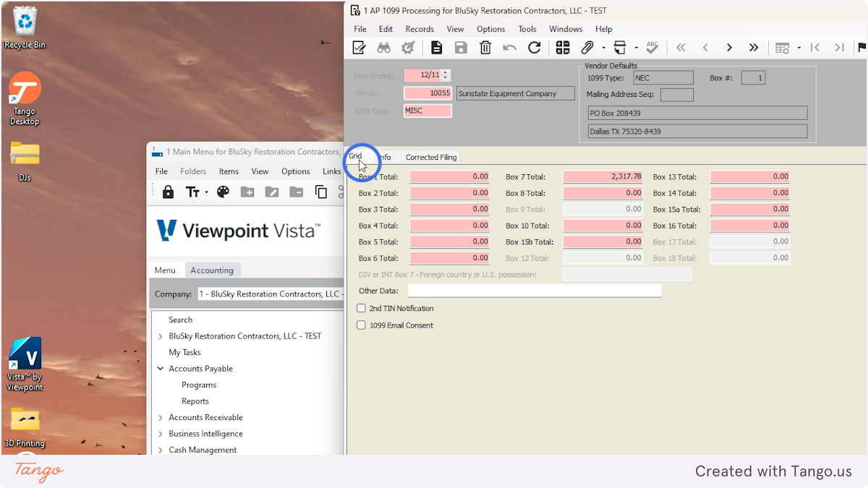Click the add folder icon in Main Menu toolbar
This screenshot has width=868, height=488.
tap(247, 192)
